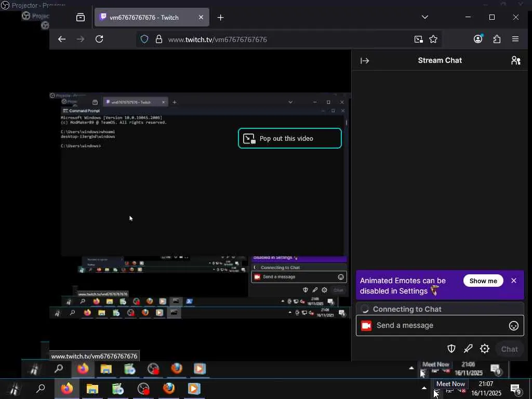Collapse the Stream Chat panel
This screenshot has height=399, width=532.
click(365, 61)
